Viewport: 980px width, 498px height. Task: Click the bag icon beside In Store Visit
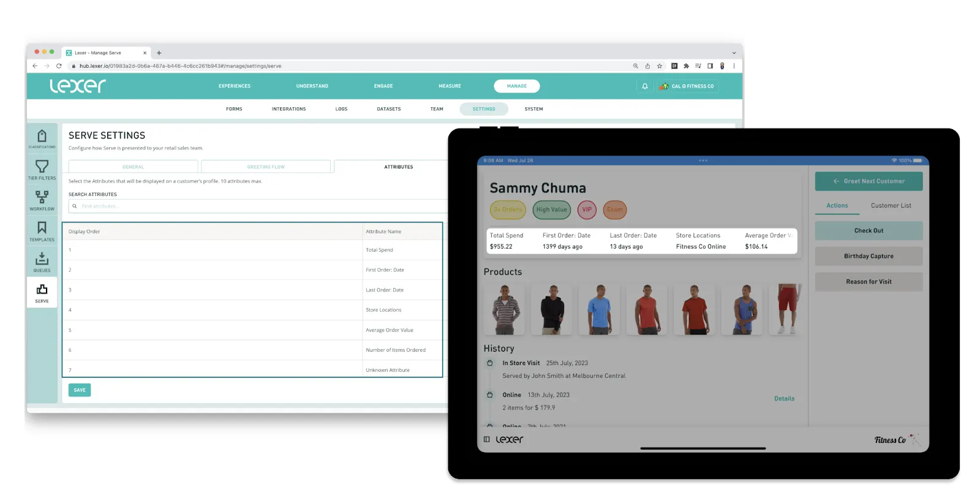tap(489, 363)
